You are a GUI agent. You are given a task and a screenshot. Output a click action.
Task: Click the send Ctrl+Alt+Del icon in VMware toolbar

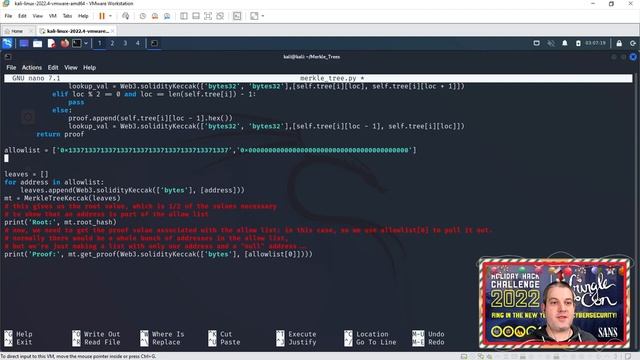click(126, 16)
